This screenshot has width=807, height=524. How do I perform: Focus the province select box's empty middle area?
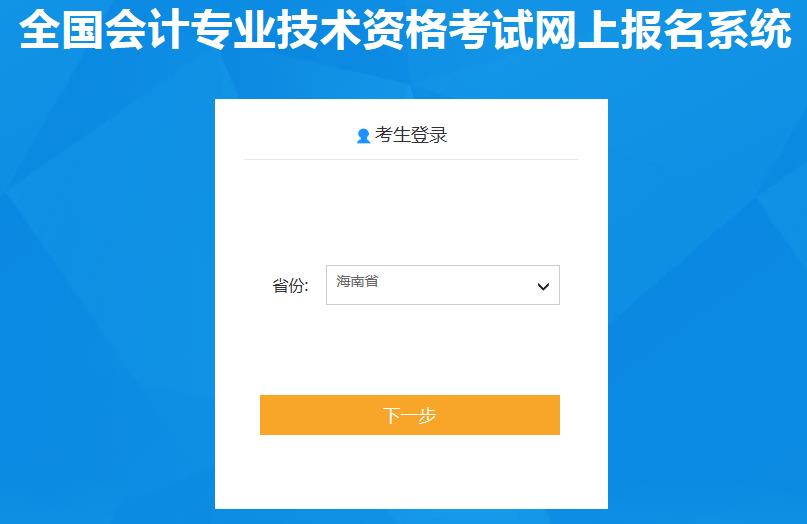[457, 285]
